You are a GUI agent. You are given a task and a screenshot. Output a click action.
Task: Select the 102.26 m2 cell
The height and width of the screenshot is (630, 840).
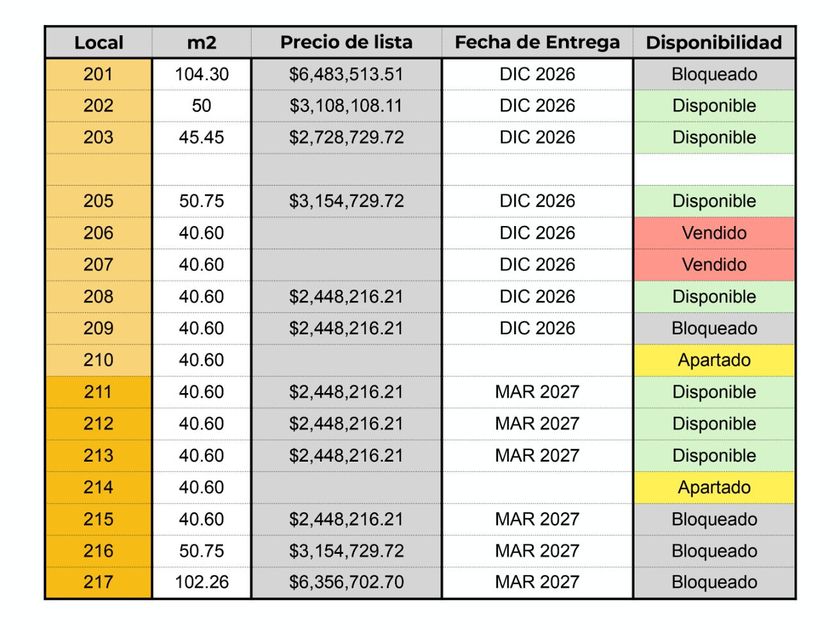(201, 583)
